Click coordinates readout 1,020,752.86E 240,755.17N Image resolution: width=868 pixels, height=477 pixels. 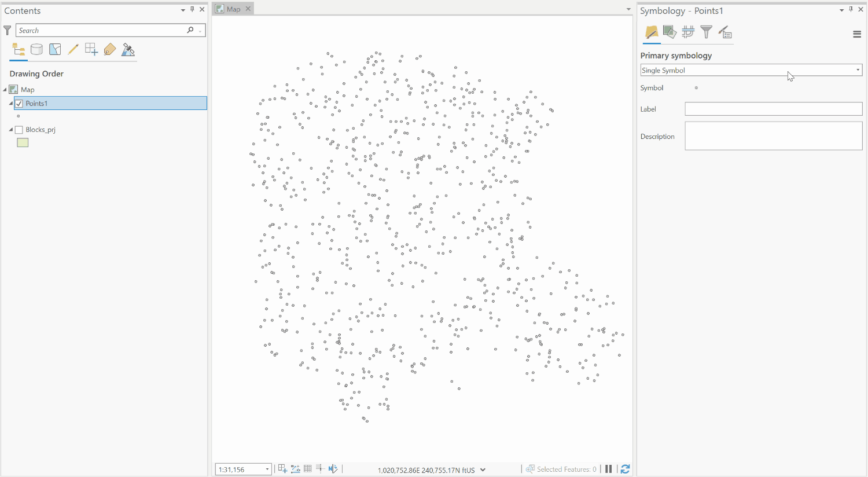(426, 470)
